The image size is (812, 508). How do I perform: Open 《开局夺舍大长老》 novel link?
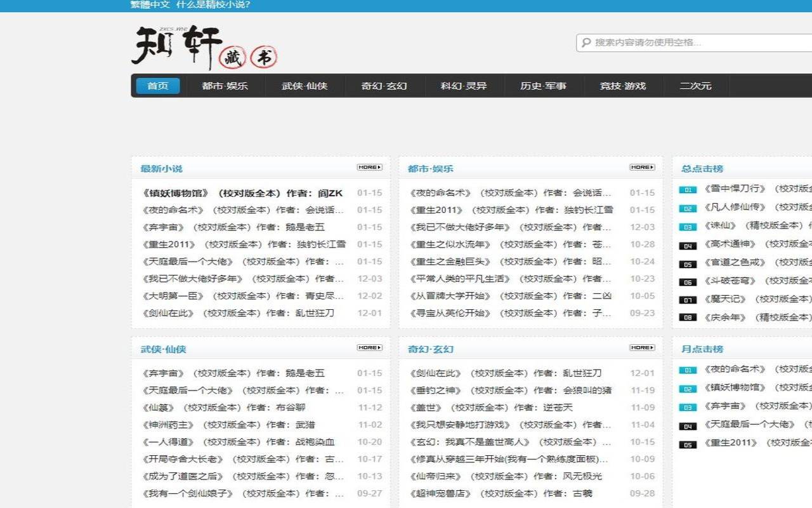242,459
